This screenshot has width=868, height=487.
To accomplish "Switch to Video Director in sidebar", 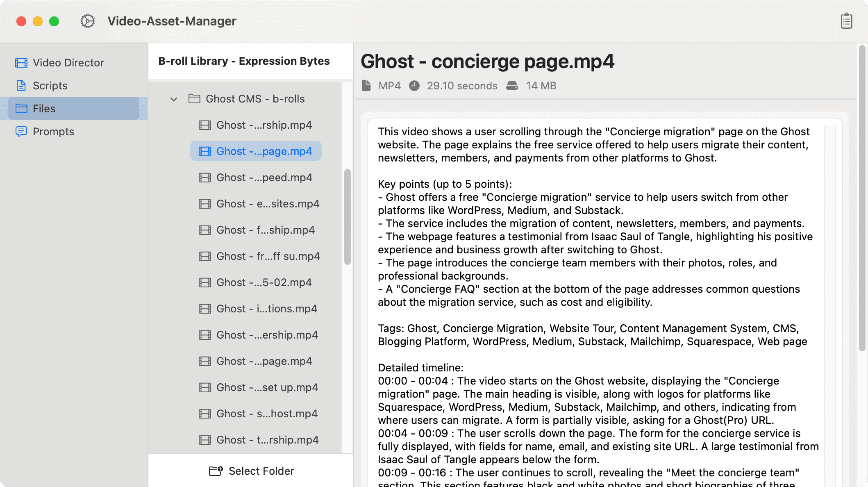I will point(68,63).
